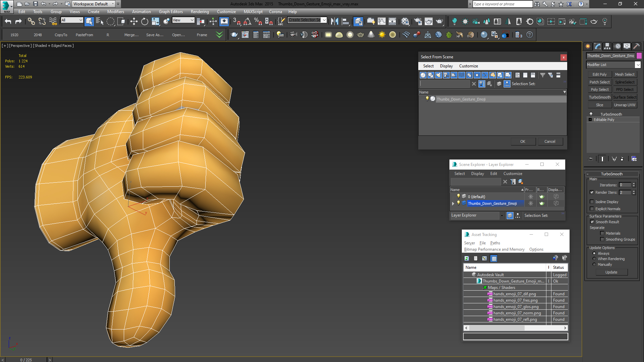Select the When Rendering radio option
Screen dimensions: 644x362
tap(594, 259)
